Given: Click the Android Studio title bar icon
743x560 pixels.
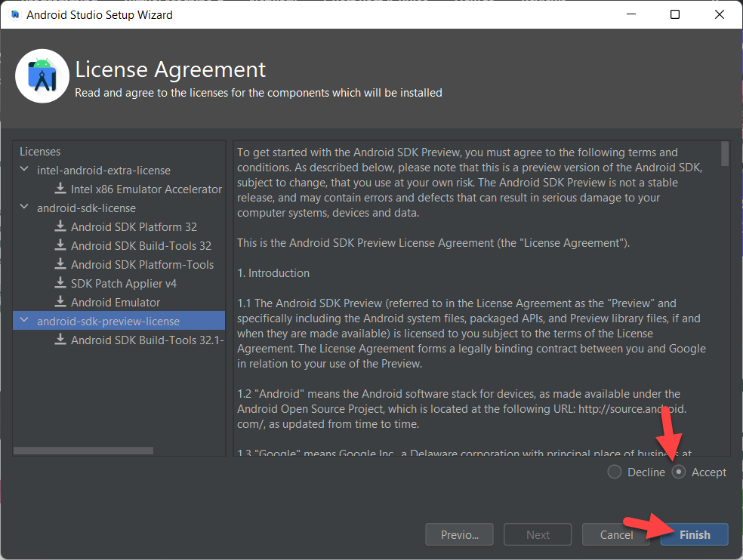Looking at the screenshot, I should coord(14,14).
